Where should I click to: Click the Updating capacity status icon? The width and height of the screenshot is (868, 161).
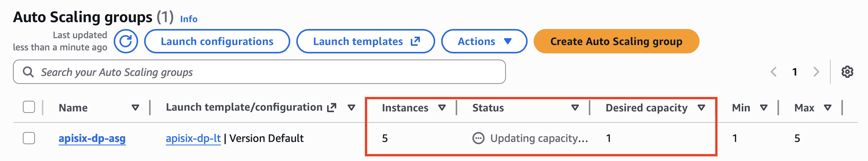(478, 138)
